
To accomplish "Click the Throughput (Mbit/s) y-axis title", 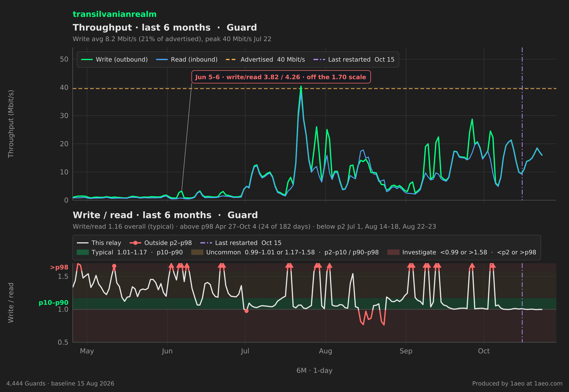I will pos(11,124).
